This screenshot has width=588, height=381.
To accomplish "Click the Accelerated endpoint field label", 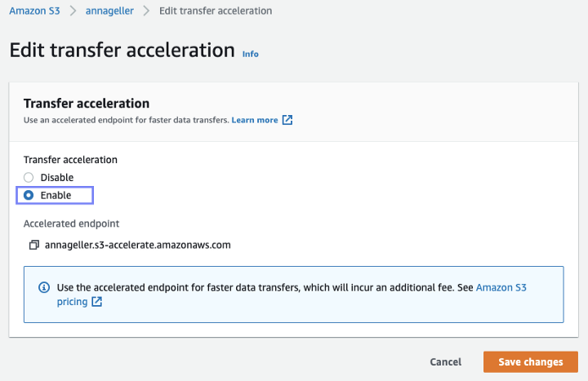I will click(x=72, y=224).
